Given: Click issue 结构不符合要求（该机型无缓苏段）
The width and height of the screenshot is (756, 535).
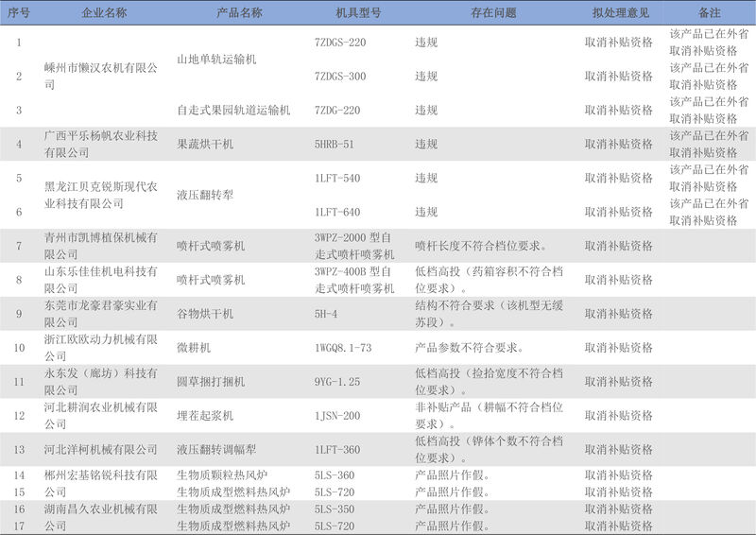Looking at the screenshot, I should (x=489, y=314).
